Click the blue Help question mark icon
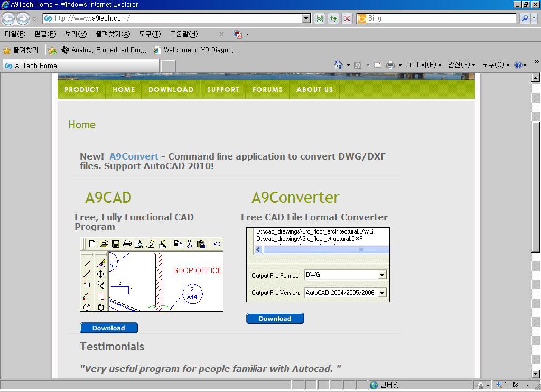The height and width of the screenshot is (392, 541). click(518, 65)
